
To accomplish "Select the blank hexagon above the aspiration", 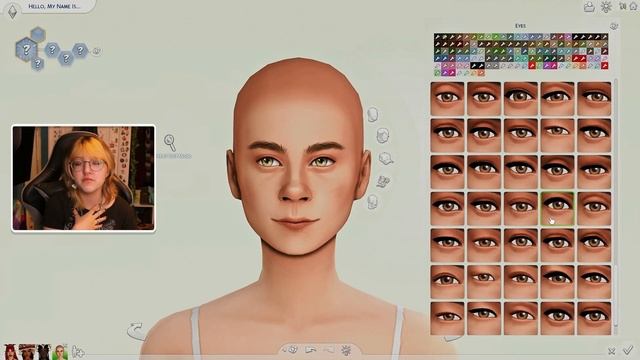I will [38, 34].
